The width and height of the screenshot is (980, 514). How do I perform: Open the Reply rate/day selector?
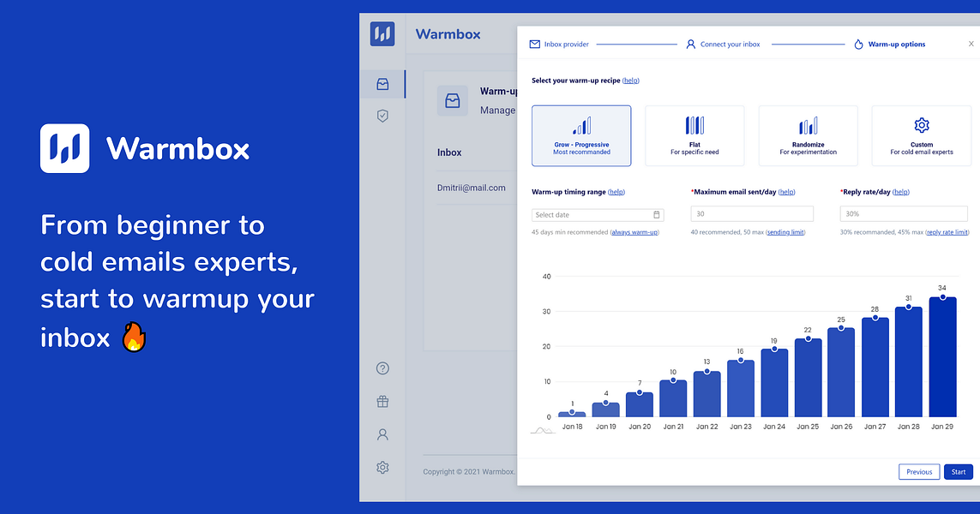pos(904,213)
